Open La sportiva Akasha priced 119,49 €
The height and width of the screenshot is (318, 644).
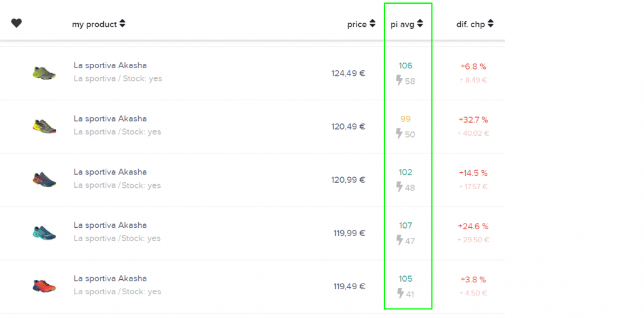pos(110,279)
